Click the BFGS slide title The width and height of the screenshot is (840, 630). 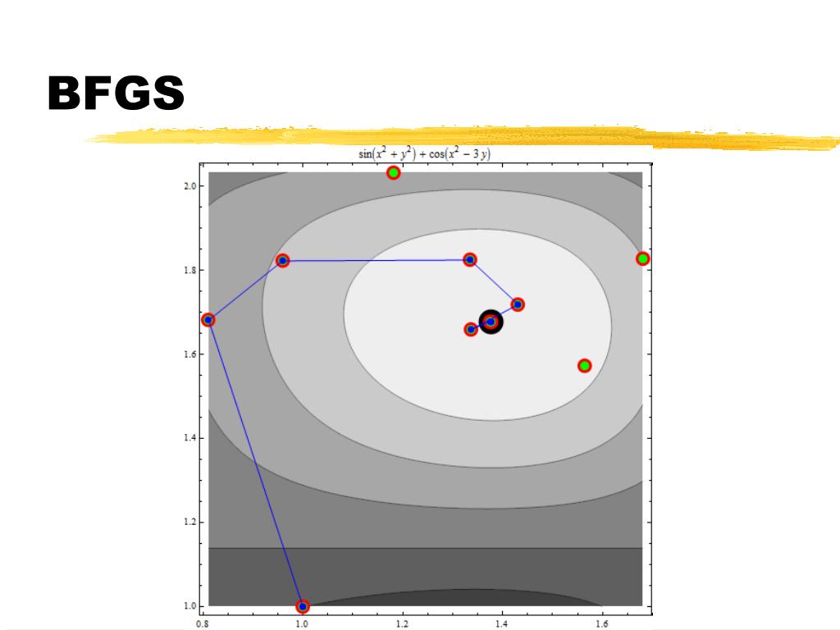click(116, 93)
